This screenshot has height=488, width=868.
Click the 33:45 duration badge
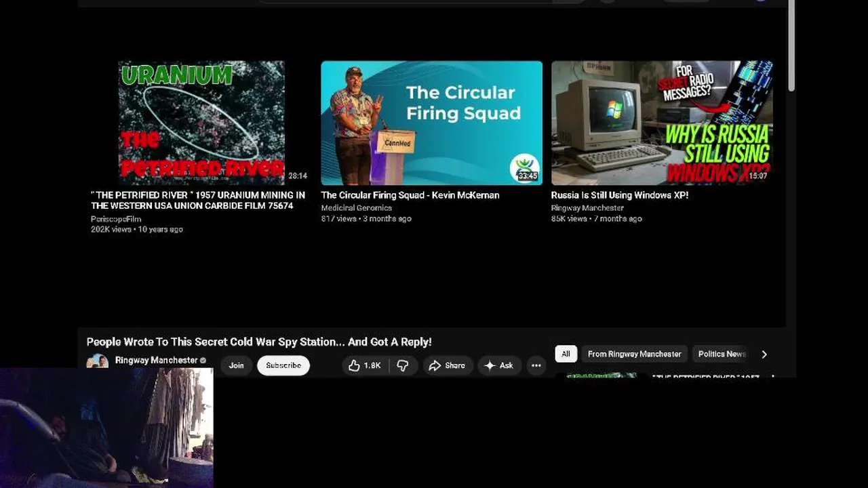527,176
